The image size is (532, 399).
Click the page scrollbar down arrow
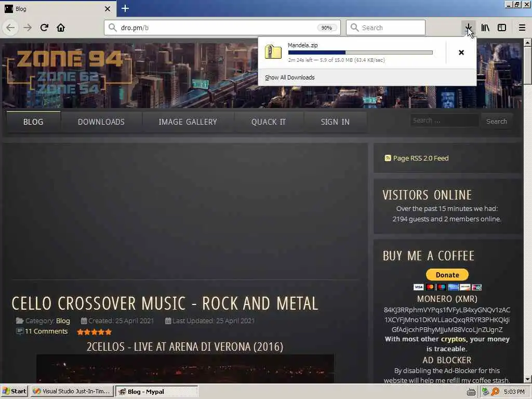pos(527,379)
